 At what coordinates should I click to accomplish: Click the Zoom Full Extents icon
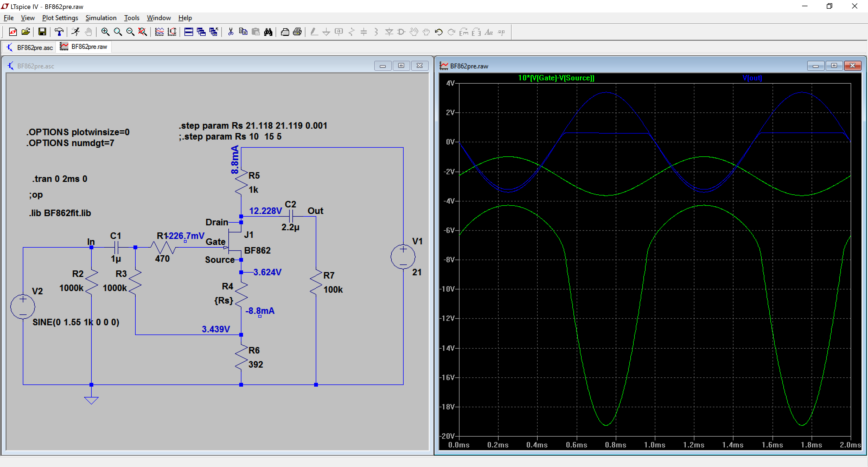(x=142, y=32)
